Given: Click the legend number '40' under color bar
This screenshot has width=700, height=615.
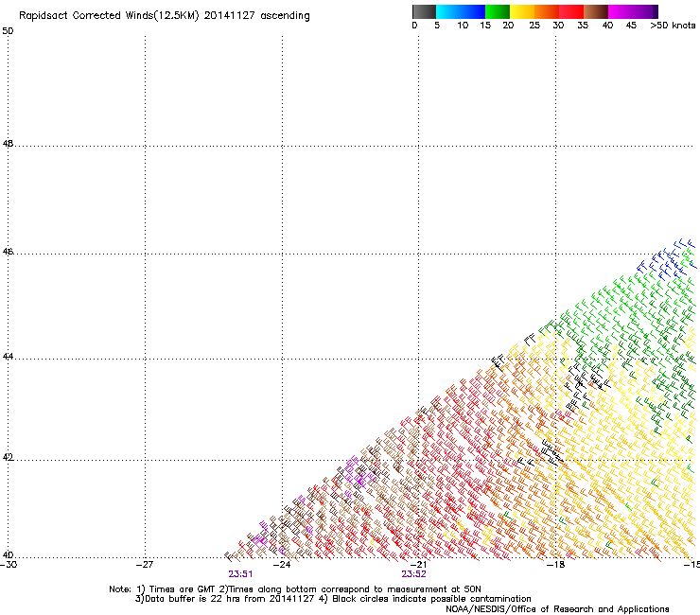Looking at the screenshot, I should click(x=607, y=26).
